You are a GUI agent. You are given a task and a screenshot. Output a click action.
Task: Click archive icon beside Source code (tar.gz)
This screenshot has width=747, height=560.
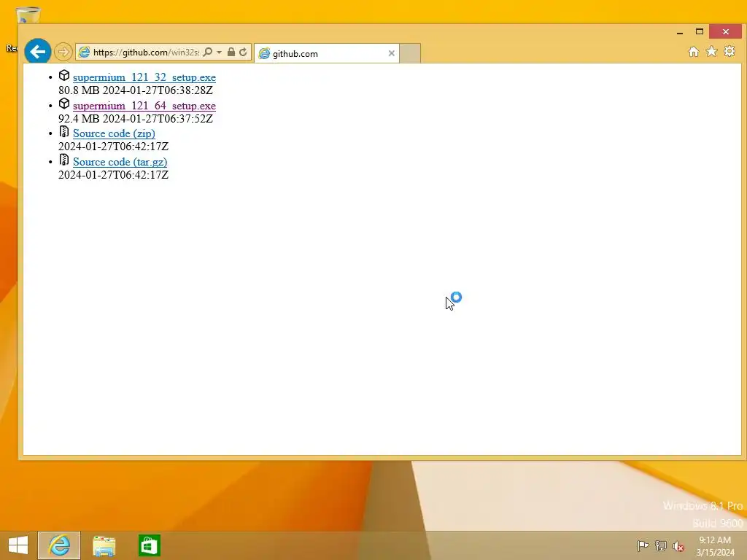click(64, 160)
